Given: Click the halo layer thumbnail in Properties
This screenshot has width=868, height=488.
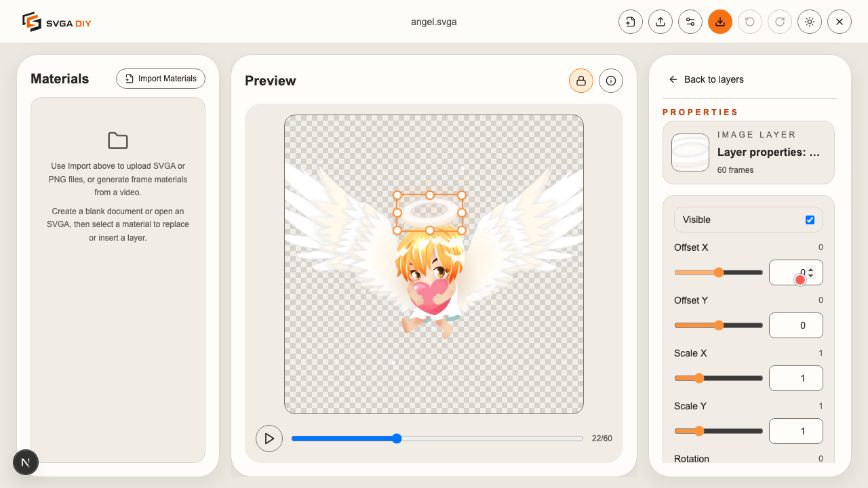Looking at the screenshot, I should tap(690, 152).
